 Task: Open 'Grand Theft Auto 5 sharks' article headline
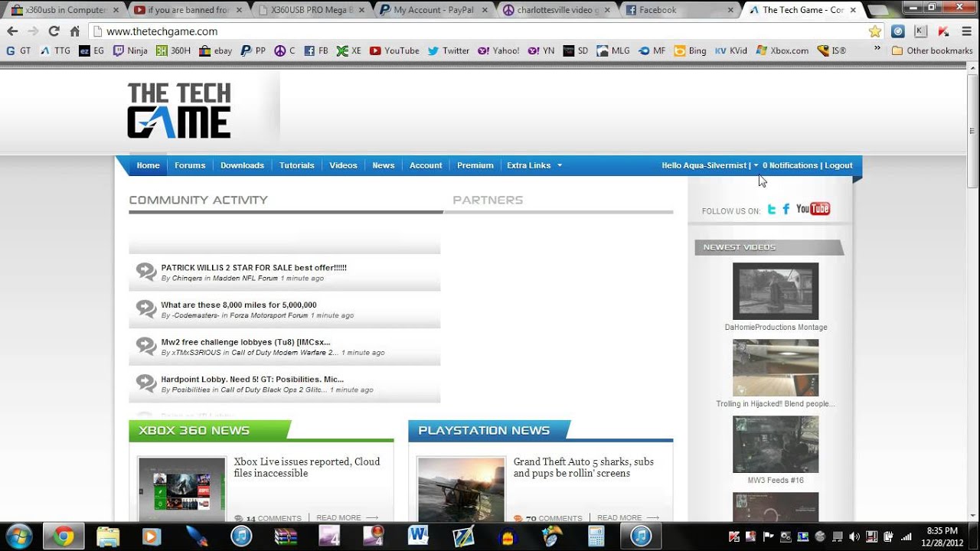coord(584,468)
